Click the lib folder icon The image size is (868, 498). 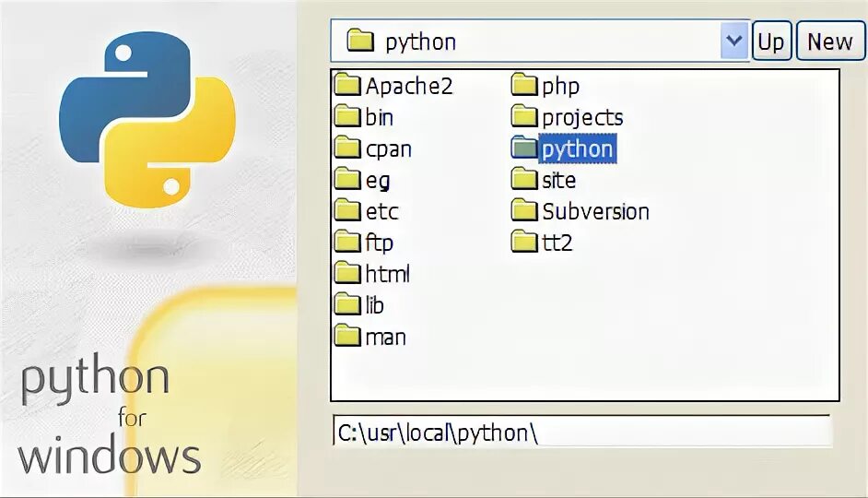click(x=347, y=304)
